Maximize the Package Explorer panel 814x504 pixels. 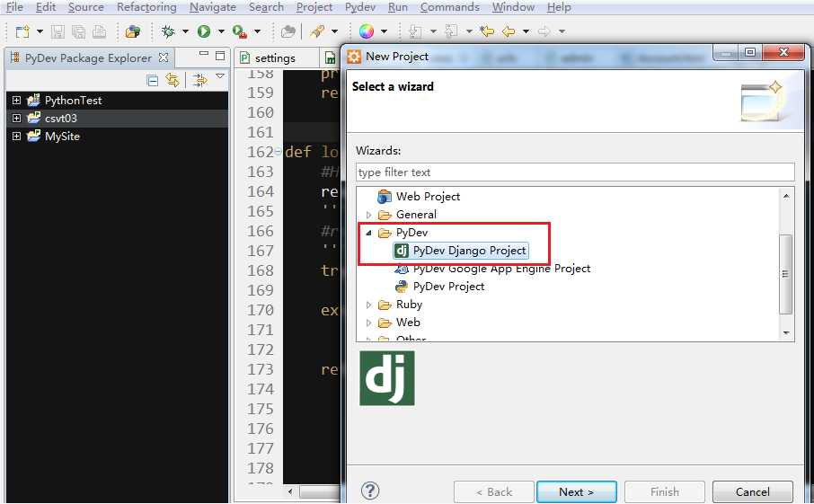point(220,56)
